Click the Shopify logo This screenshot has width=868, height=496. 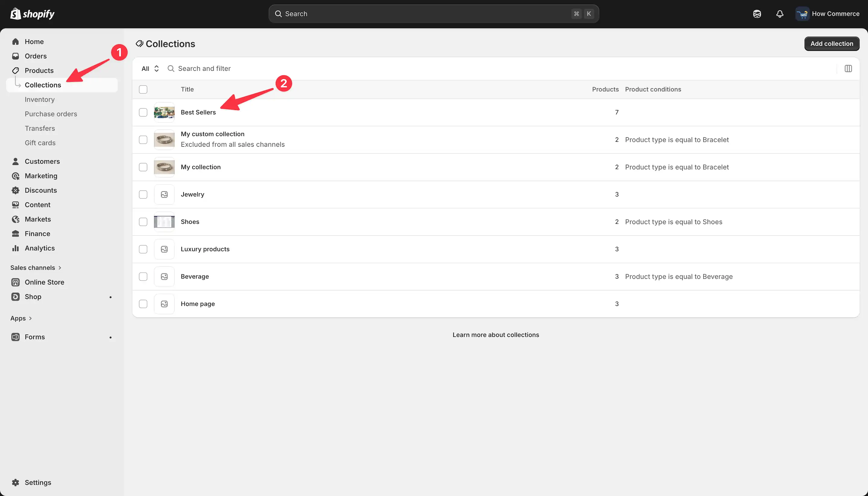pos(32,14)
